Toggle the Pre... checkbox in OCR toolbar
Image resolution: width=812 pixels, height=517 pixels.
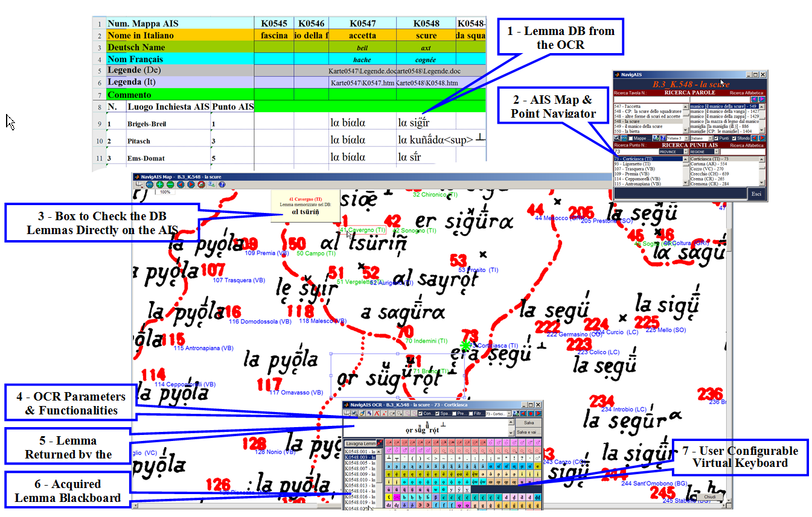click(x=455, y=413)
